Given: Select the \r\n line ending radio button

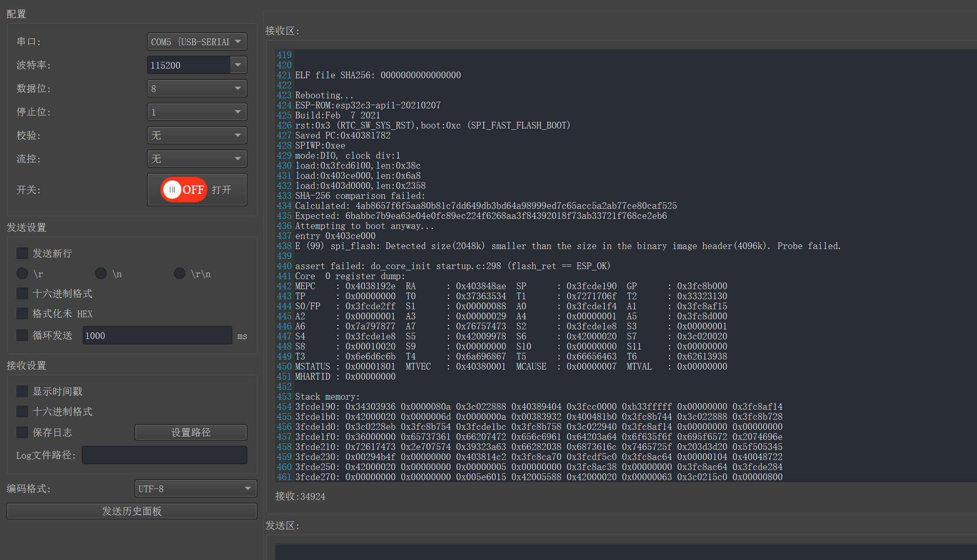Looking at the screenshot, I should point(179,273).
